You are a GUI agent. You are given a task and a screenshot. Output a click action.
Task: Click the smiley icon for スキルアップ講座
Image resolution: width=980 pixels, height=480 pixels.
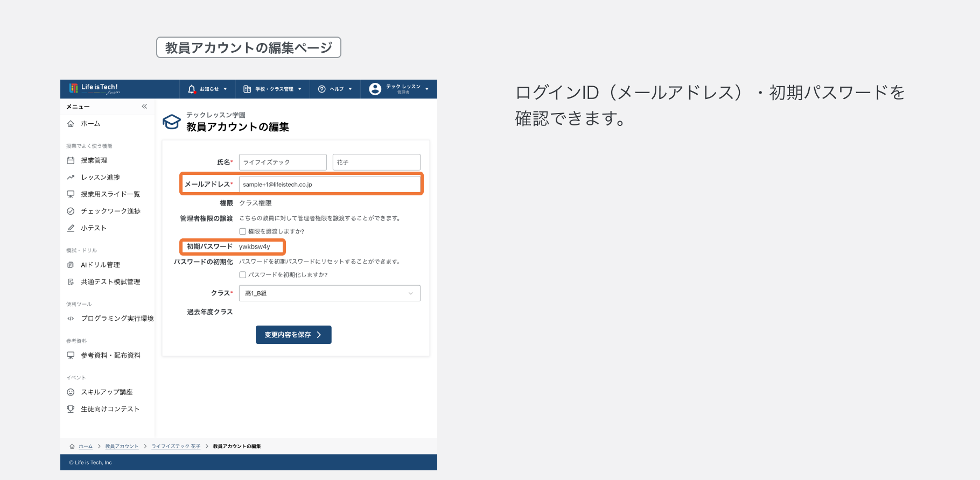tap(71, 392)
